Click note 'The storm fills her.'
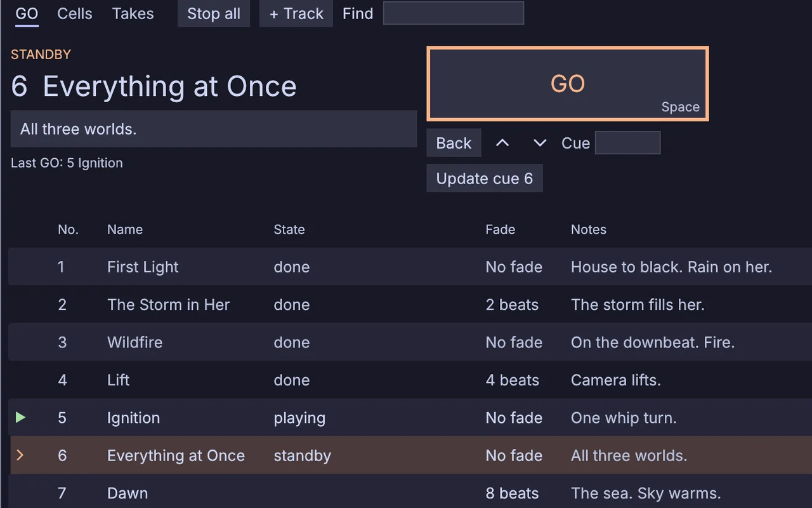 (638, 304)
